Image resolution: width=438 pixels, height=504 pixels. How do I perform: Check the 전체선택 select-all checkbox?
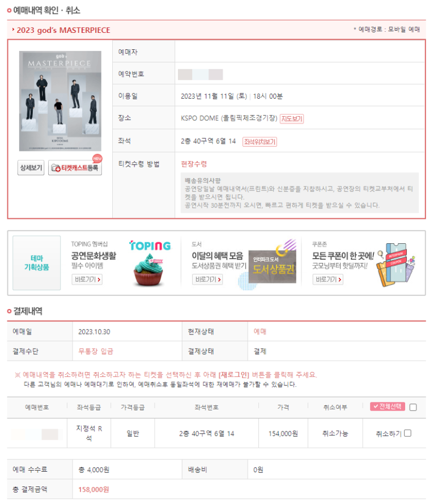pyautogui.click(x=413, y=407)
